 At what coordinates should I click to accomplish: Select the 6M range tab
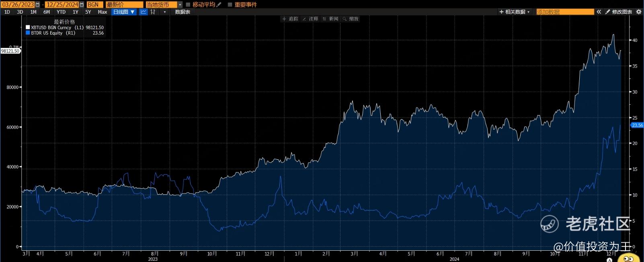pos(47,12)
